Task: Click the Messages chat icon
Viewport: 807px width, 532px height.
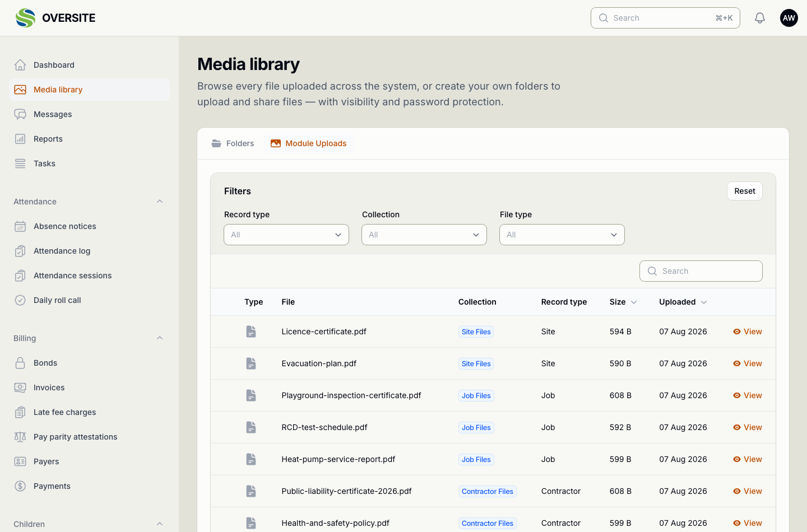Action: point(20,114)
